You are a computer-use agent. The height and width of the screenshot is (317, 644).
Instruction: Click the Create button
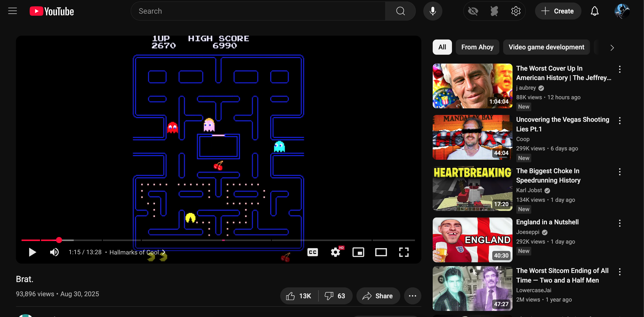[x=558, y=11]
